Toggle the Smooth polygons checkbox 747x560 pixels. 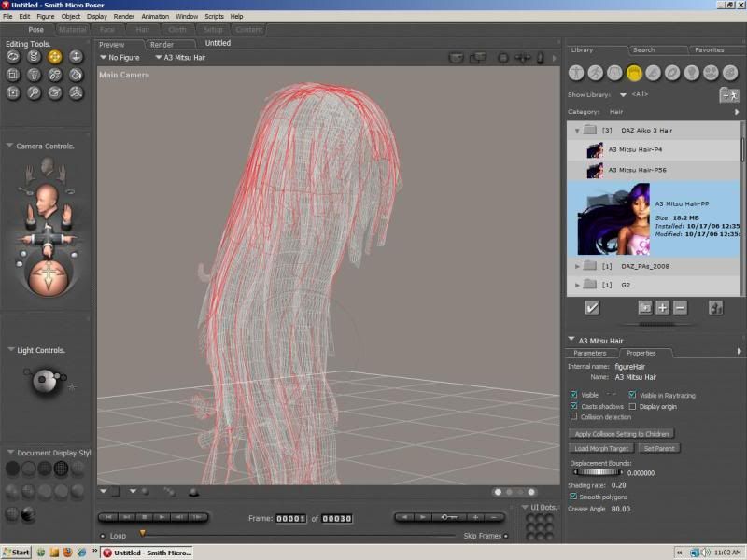(573, 497)
